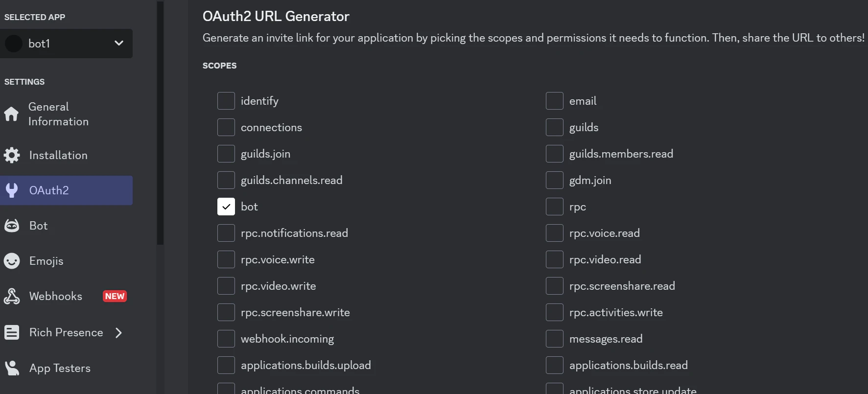Viewport: 868px width, 394px height.
Task: Open the bot1 selected app dropdown
Action: click(66, 44)
